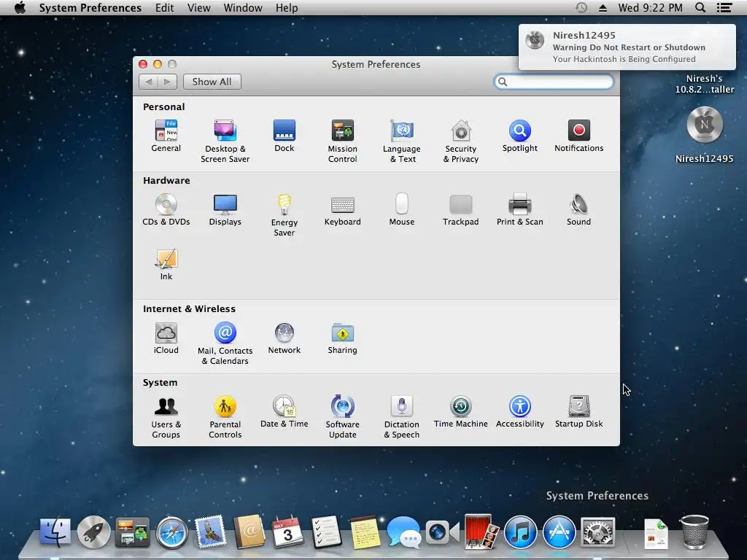747x560 pixels.
Task: Open the Edit menu
Action: click(164, 7)
